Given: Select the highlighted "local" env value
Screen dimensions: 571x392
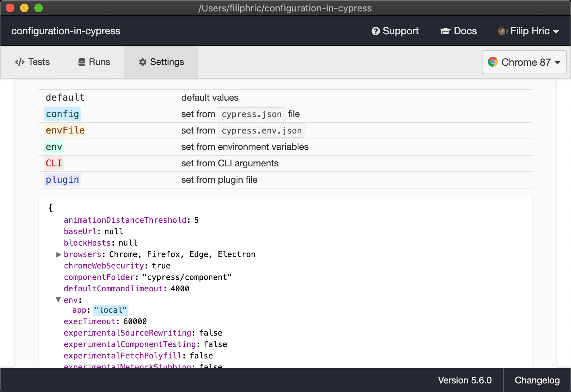Looking at the screenshot, I should click(x=110, y=310).
